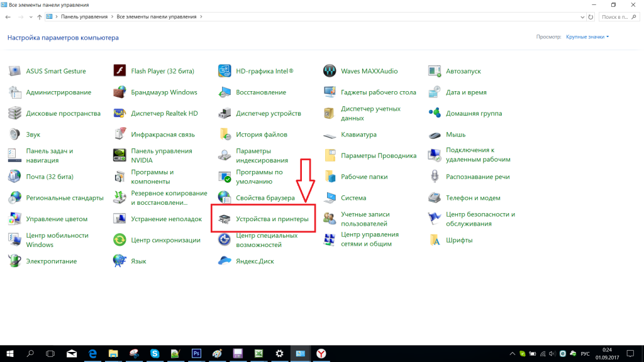
Task: Open Устройства и принтеры icon
Action: tap(225, 219)
